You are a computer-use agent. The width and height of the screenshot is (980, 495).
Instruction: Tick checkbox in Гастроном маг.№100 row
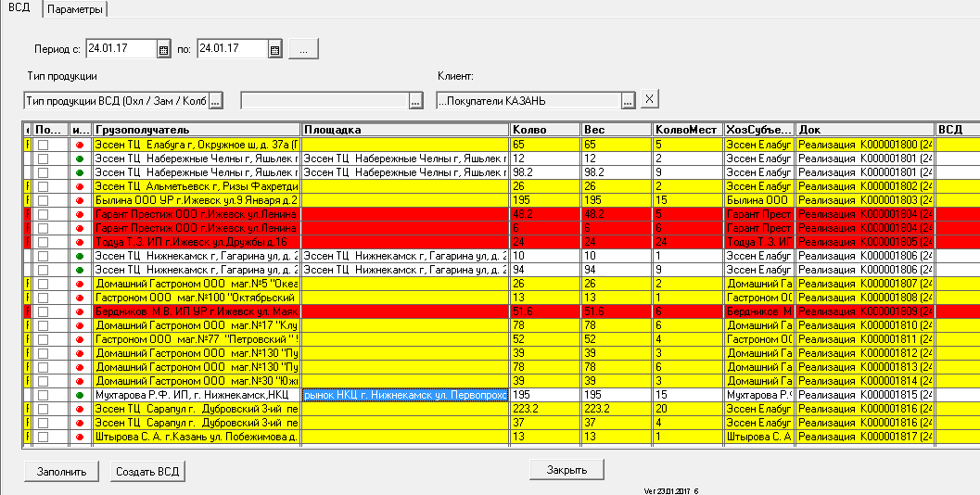pyautogui.click(x=43, y=298)
